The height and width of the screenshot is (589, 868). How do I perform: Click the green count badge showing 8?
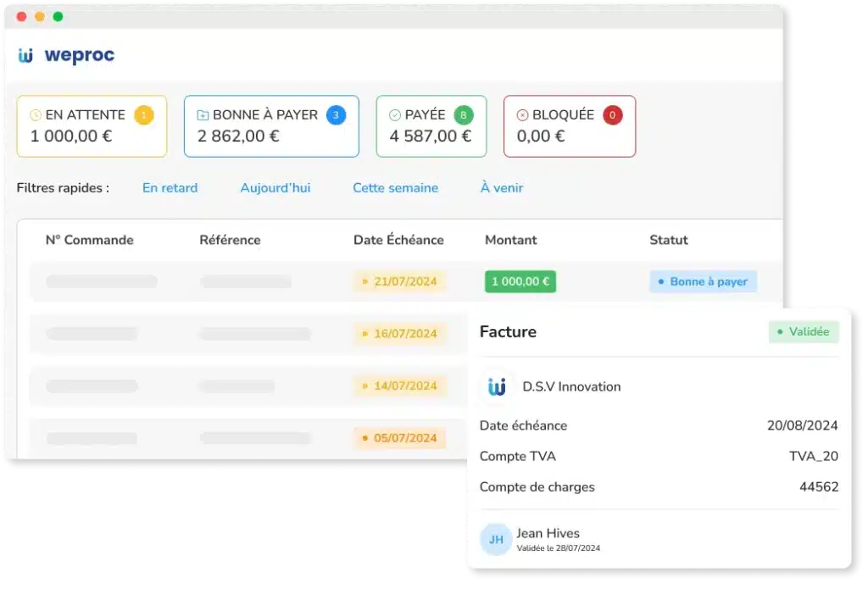(463, 115)
